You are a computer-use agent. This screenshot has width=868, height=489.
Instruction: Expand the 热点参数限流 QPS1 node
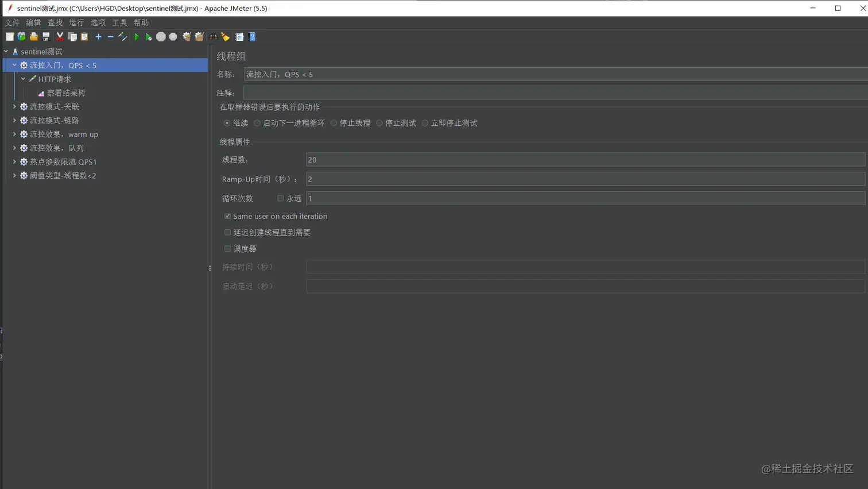pyautogui.click(x=14, y=161)
